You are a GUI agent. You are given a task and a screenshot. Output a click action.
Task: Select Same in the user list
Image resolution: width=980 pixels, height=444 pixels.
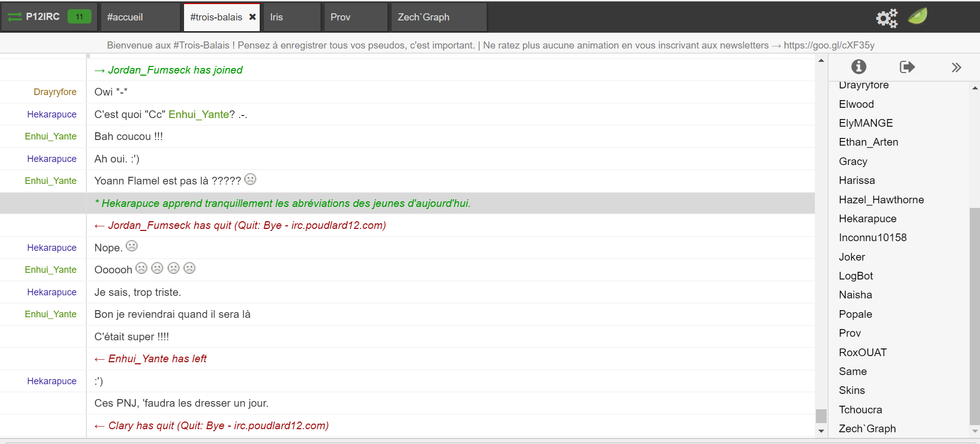(x=853, y=371)
